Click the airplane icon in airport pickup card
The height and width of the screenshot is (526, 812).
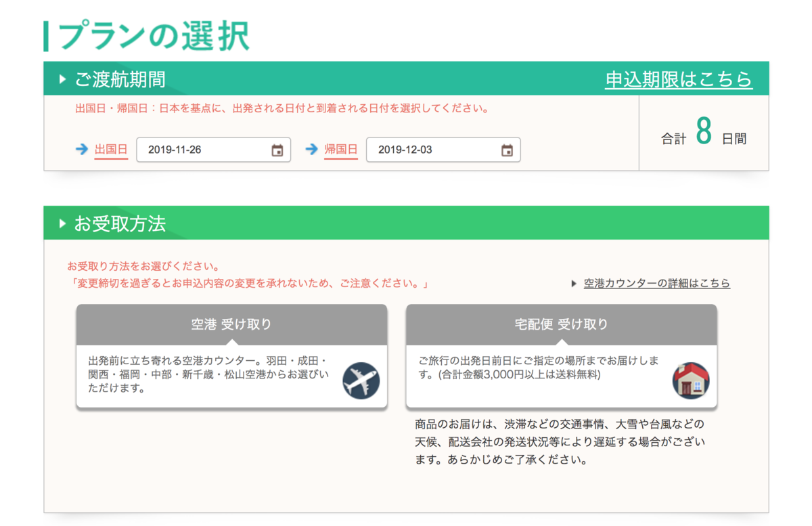click(361, 380)
